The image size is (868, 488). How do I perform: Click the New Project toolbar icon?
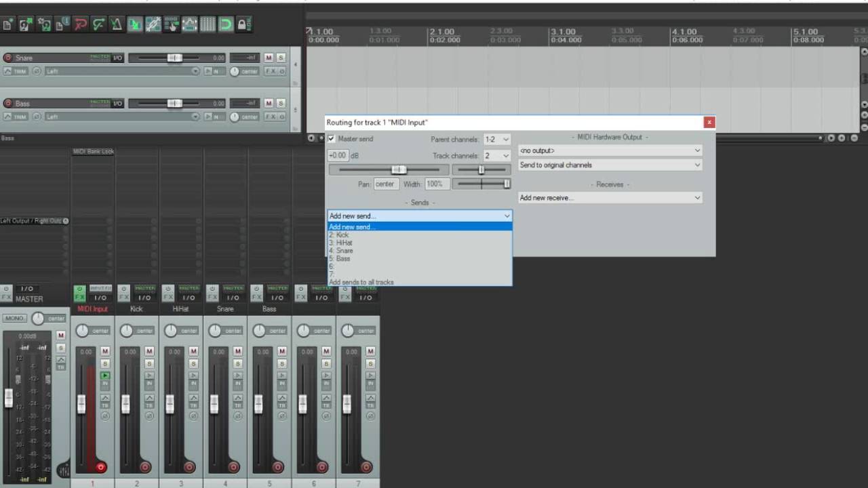click(8, 25)
